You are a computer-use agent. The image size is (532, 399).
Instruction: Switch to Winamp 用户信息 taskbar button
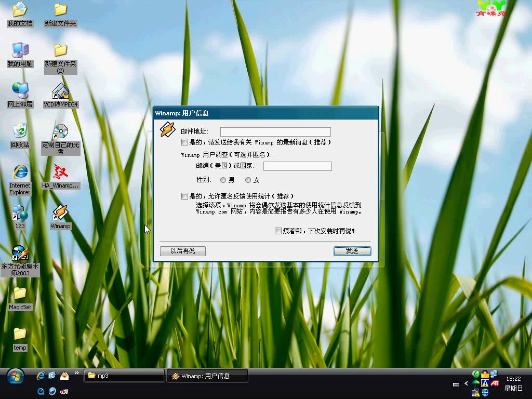tap(207, 376)
